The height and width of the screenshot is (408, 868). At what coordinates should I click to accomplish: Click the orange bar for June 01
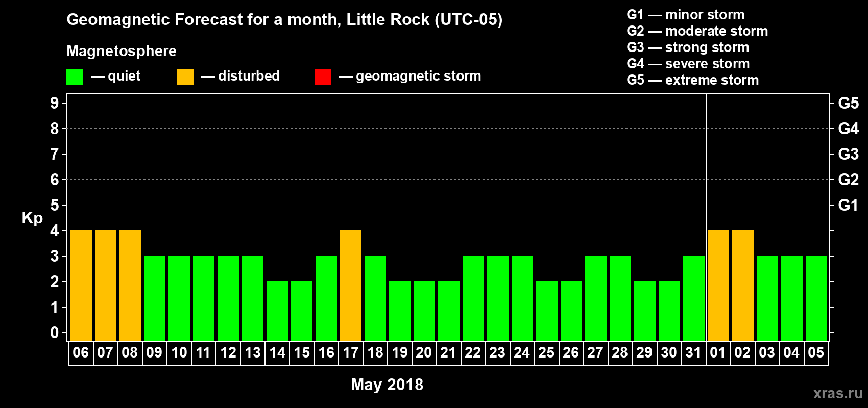pyautogui.click(x=718, y=285)
